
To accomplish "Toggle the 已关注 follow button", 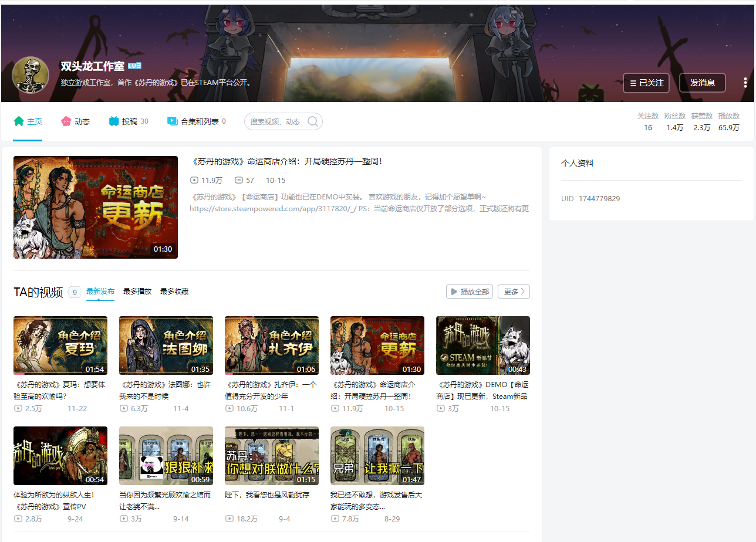I will click(646, 83).
